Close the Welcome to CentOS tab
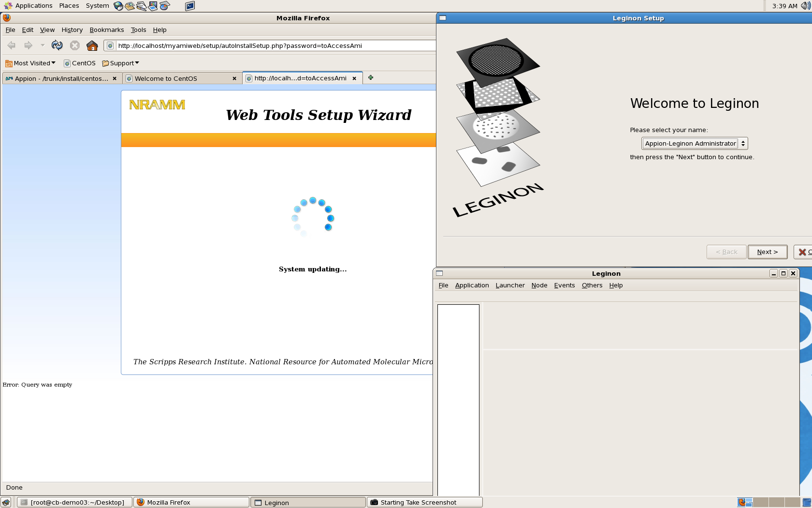This screenshot has height=508, width=812. pyautogui.click(x=234, y=78)
